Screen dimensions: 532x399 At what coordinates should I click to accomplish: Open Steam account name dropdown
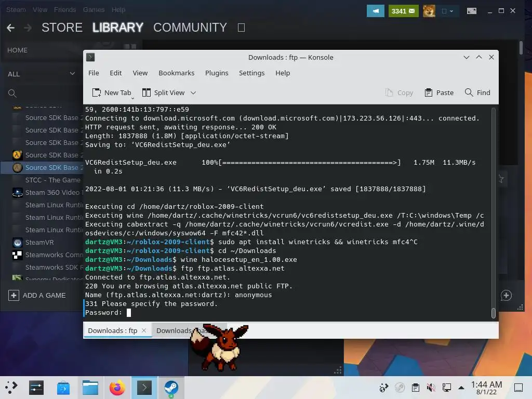(448, 11)
